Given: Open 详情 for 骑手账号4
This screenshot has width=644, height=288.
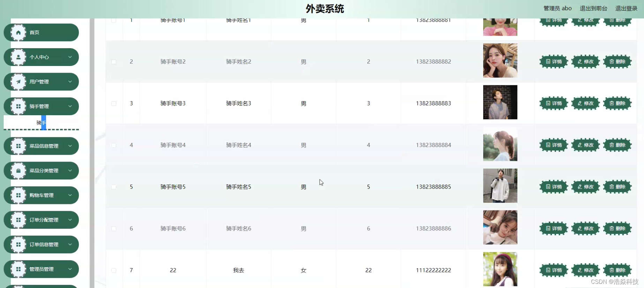Looking at the screenshot, I should (554, 145).
